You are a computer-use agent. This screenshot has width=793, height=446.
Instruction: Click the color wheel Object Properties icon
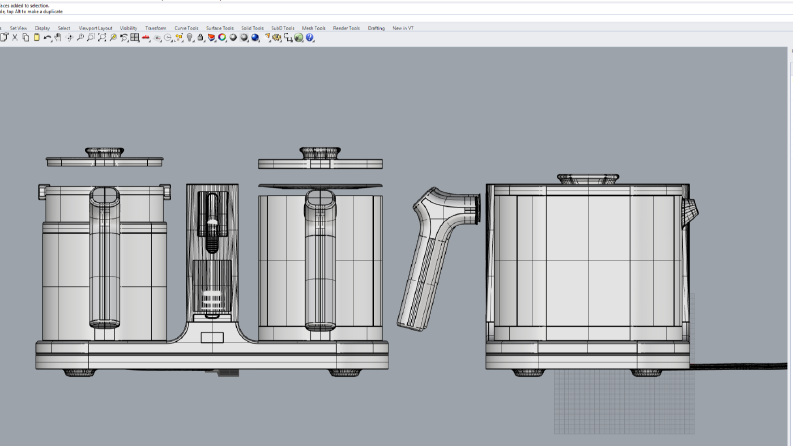click(222, 37)
